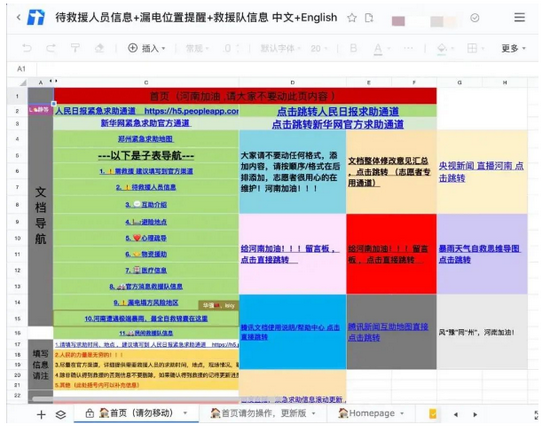
Task: Open dropdown arrow on Homepage tab
Action: 402,413
